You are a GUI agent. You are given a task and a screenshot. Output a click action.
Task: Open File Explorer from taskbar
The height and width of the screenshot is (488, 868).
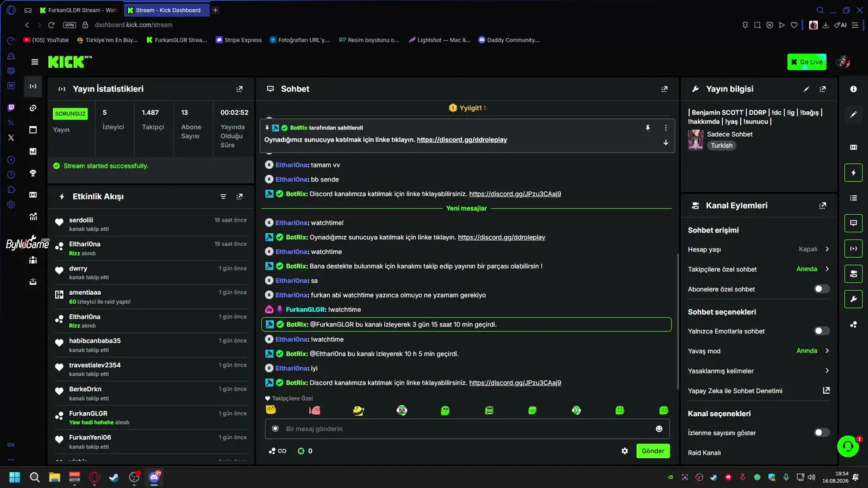coord(54,477)
